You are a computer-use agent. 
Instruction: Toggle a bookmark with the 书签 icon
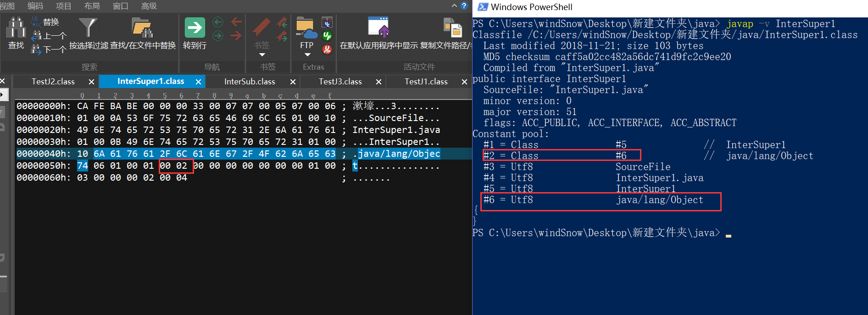[262, 28]
